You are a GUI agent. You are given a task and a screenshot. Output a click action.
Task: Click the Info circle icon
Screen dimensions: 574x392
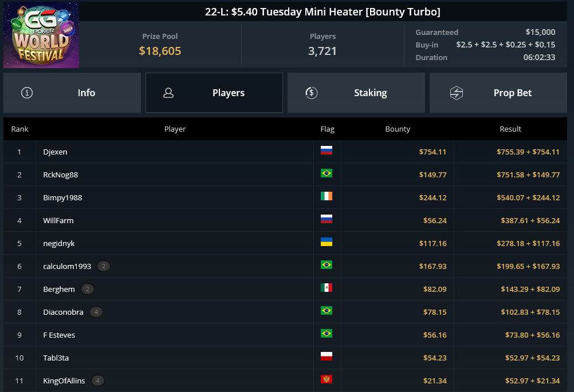coord(27,93)
